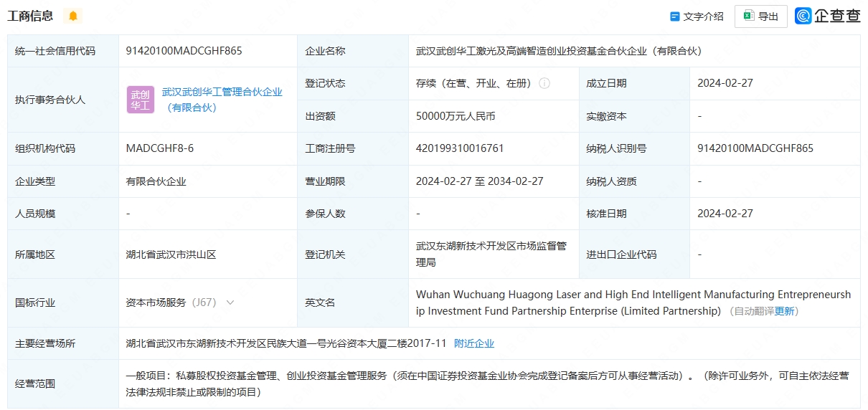Click 更新 to refresh the English name
Viewport: 868px width, 410px height.
point(784,311)
